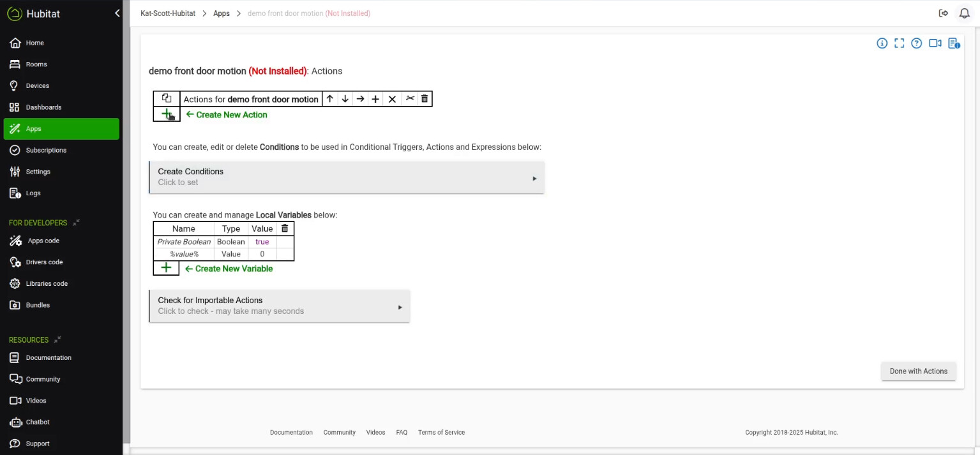This screenshot has height=455, width=980.
Task: Select Apps in sidebar
Action: (x=61, y=129)
